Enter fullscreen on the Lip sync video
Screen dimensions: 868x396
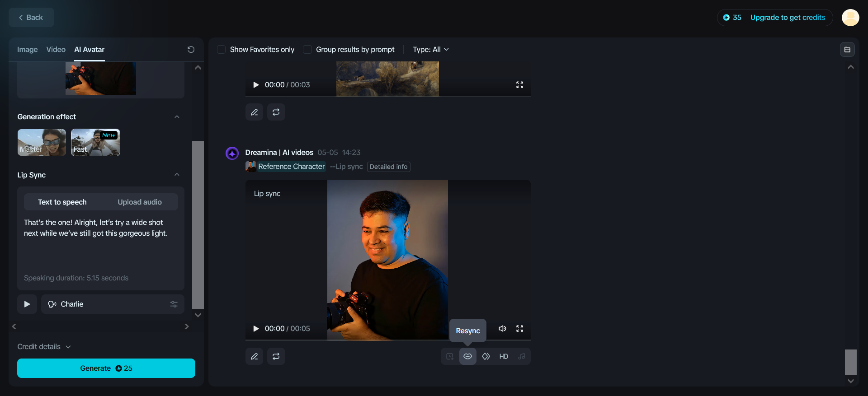coord(519,329)
